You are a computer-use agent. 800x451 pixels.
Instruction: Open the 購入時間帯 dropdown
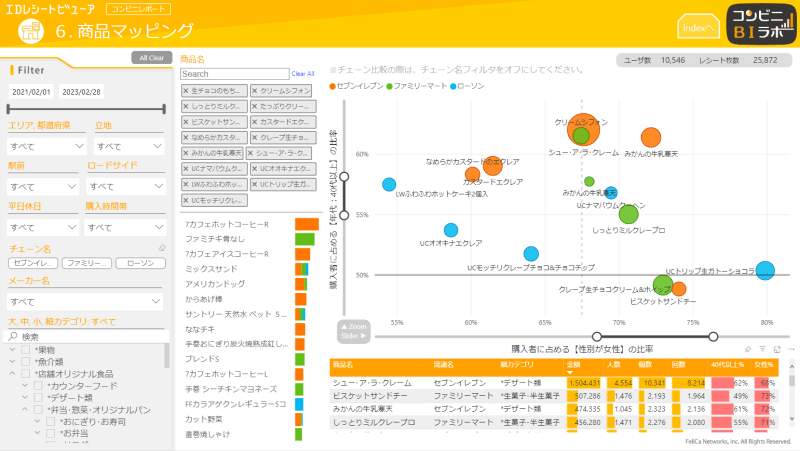coord(125,227)
